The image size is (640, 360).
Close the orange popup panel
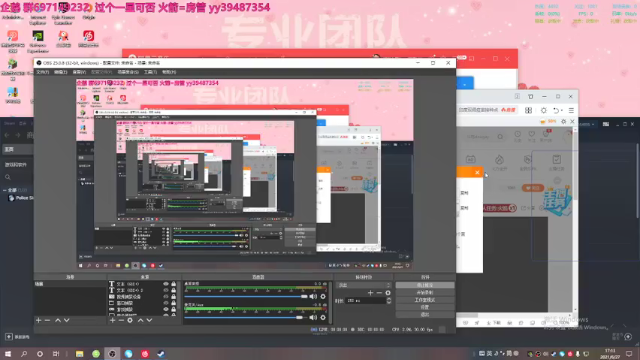pyautogui.click(x=477, y=172)
